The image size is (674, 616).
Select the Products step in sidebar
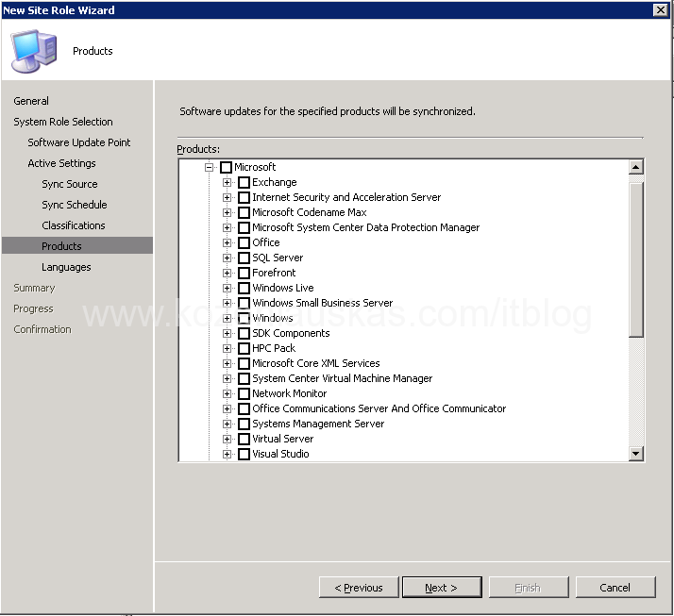tap(77, 245)
